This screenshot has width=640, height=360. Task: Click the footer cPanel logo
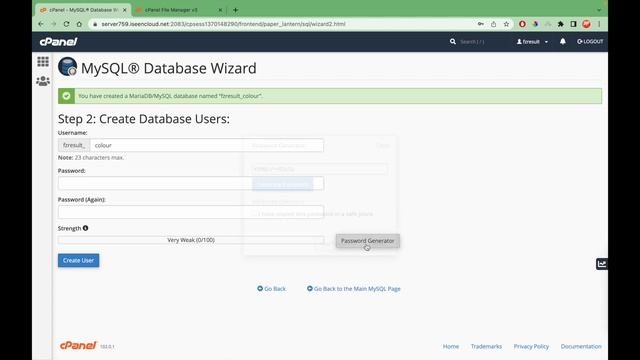(78, 345)
